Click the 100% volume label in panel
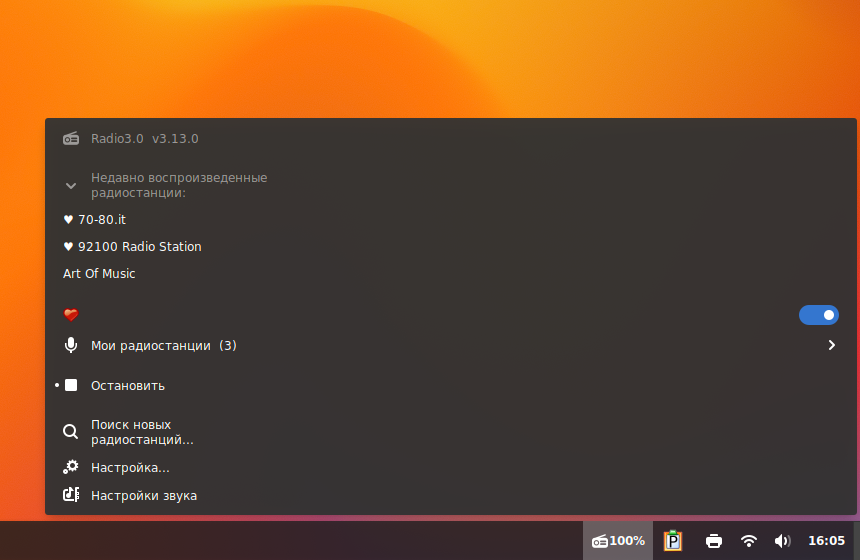 (627, 541)
